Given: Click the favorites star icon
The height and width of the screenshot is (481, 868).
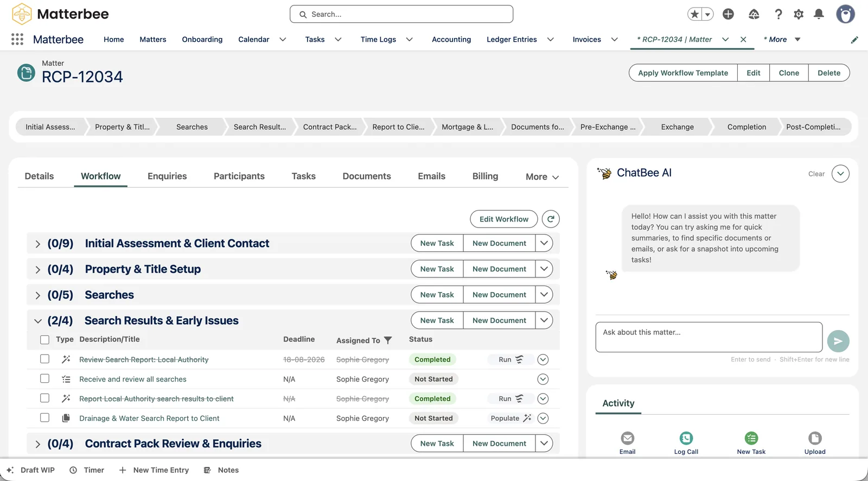Looking at the screenshot, I should click(x=694, y=14).
